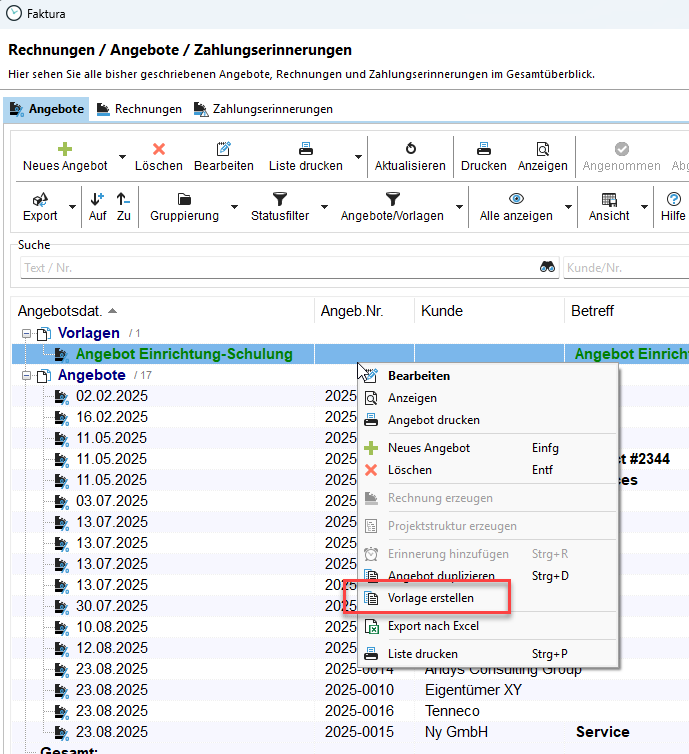Click the Löschen toolbar icon
The height and width of the screenshot is (754, 689).
pyautogui.click(x=158, y=148)
